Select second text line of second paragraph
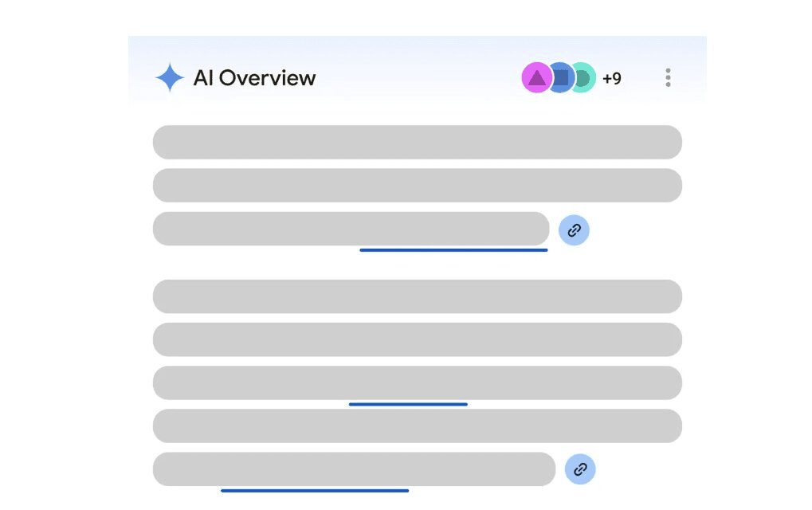 click(418, 339)
